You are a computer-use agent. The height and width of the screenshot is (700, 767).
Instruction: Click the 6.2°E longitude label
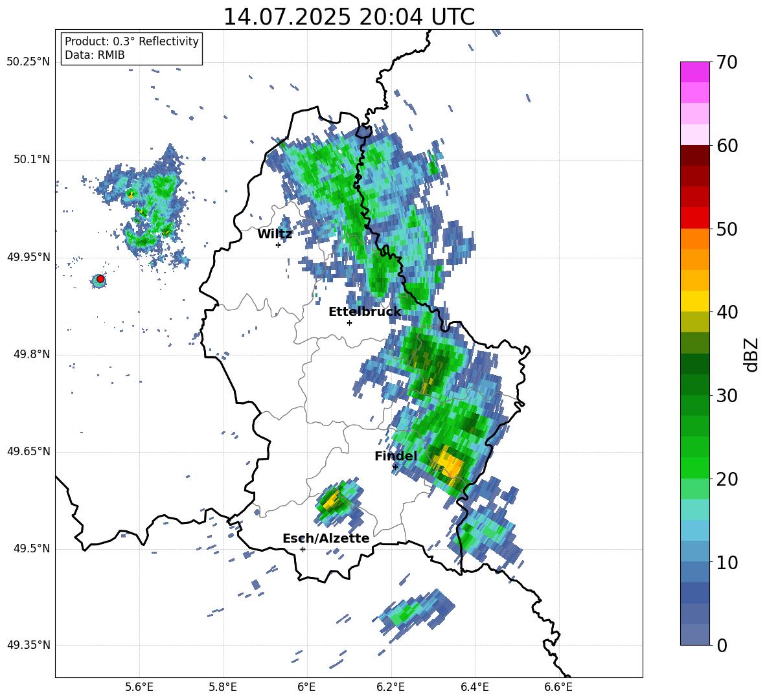coord(391,687)
